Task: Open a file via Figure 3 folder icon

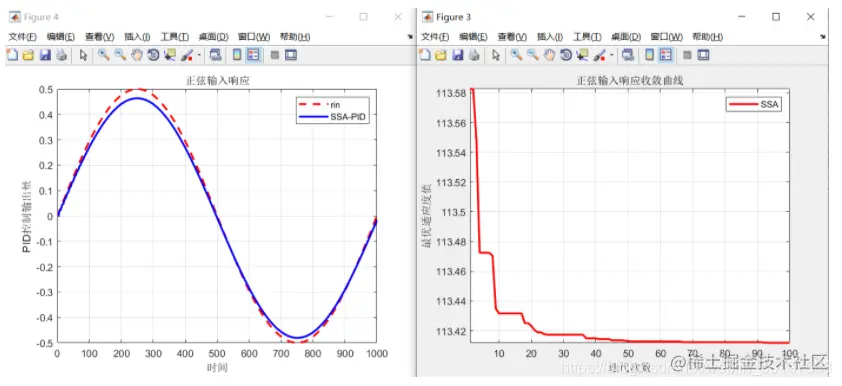Action: click(441, 55)
